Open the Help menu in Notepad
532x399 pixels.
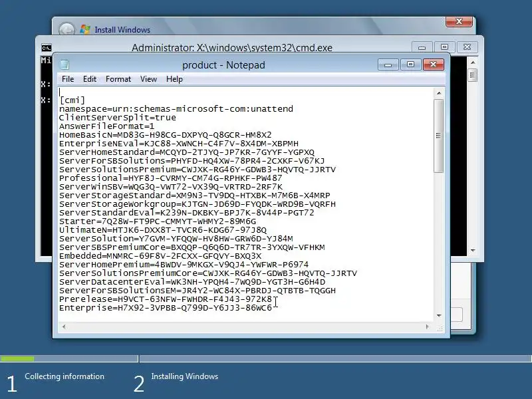174,79
